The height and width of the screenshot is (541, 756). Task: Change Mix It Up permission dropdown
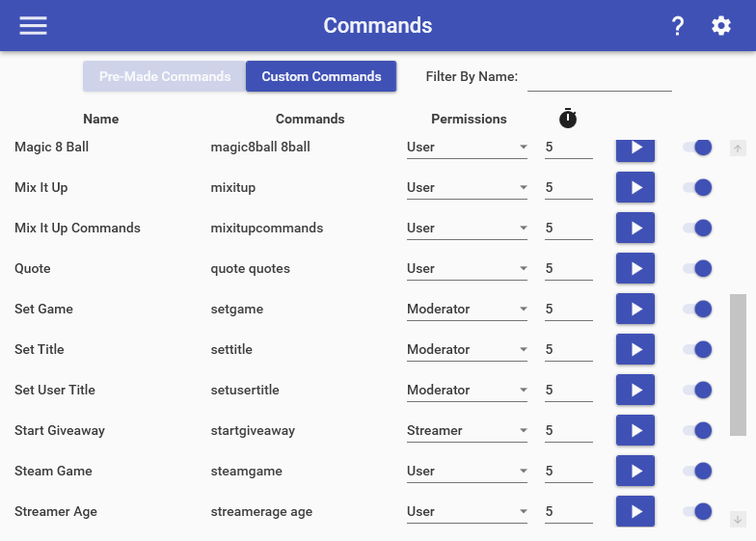pyautogui.click(x=467, y=187)
